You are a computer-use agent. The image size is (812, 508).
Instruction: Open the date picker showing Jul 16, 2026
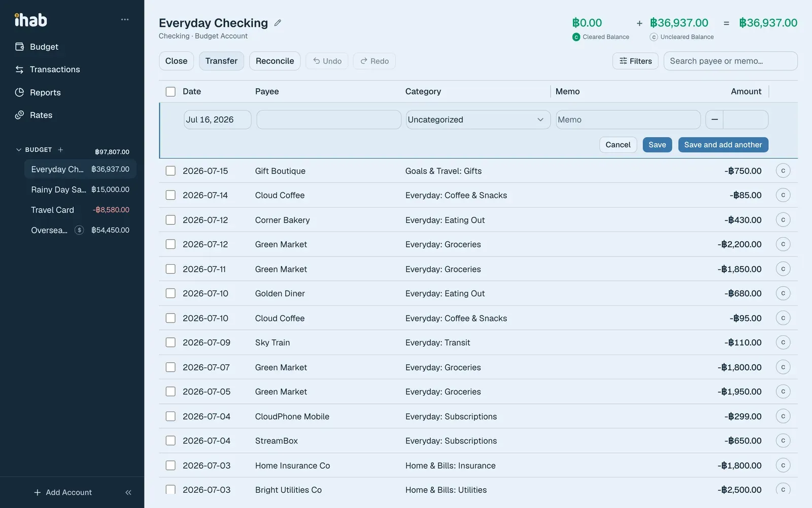[217, 120]
